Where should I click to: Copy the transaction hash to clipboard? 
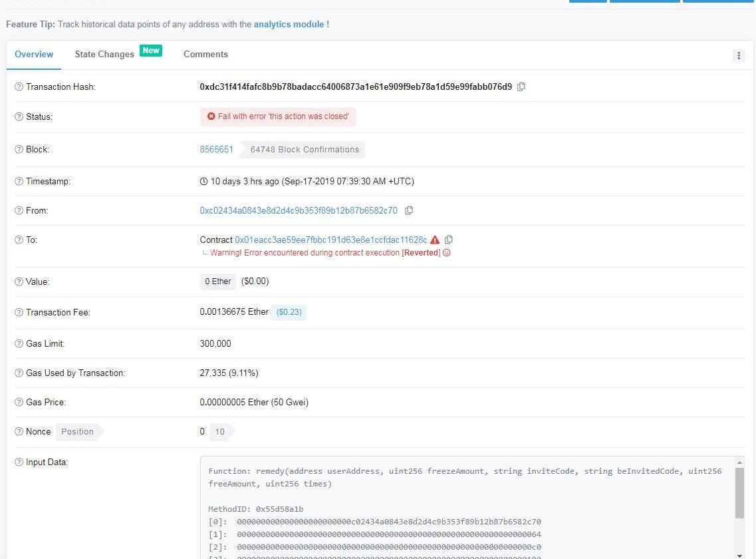521,87
